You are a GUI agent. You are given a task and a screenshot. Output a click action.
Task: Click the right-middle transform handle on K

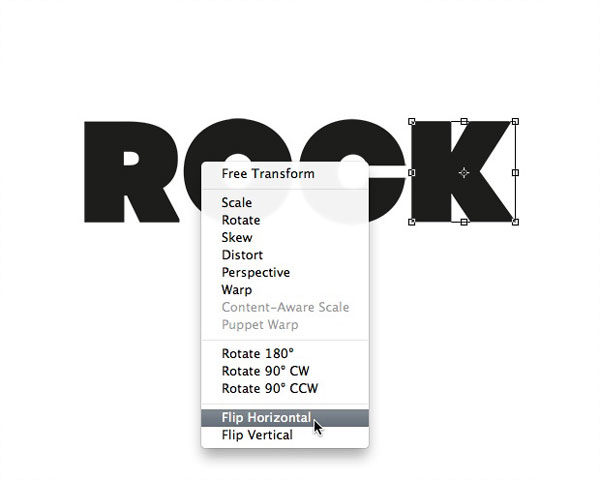(x=515, y=173)
